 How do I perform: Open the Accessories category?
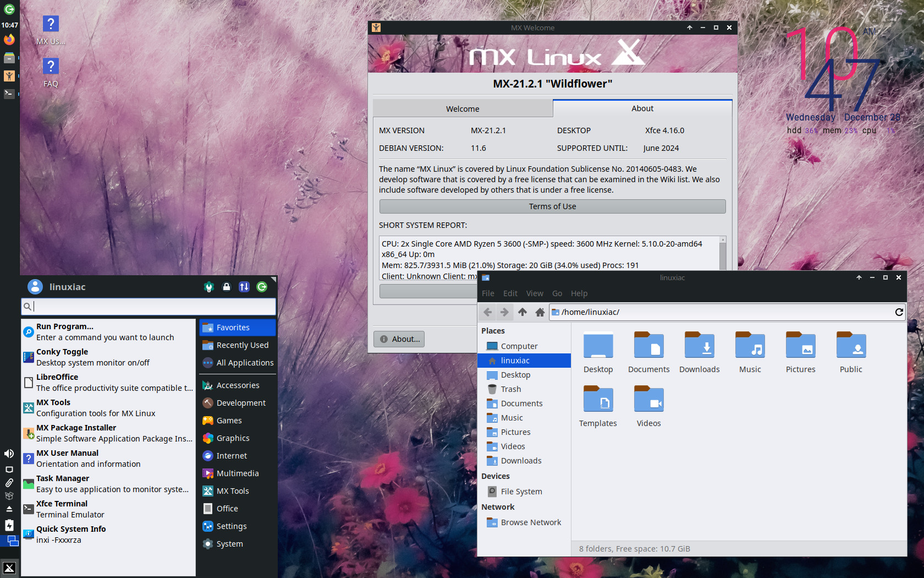[238, 385]
